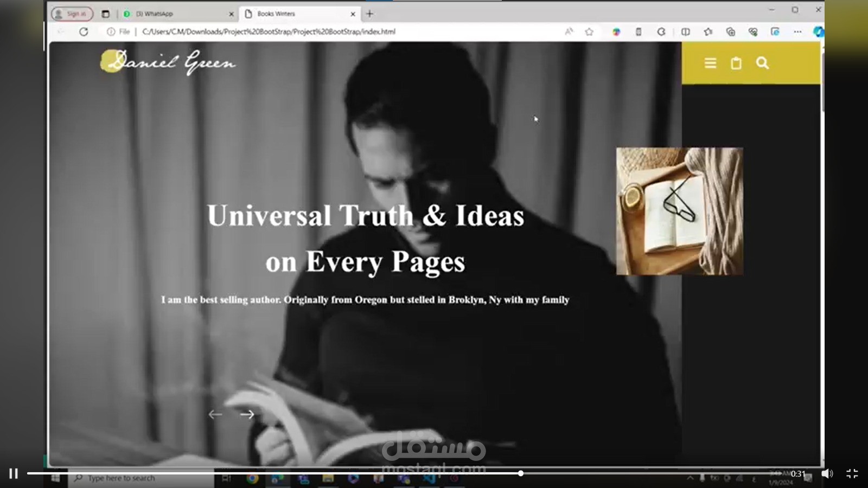Click the browser page vertical scrollbar
This screenshot has height=488, width=868.
(822, 81)
